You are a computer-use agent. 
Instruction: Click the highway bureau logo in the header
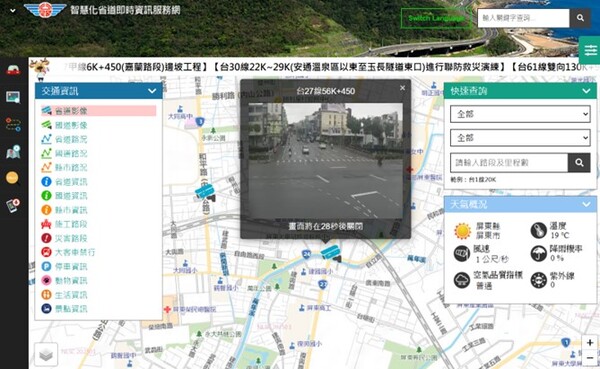point(45,10)
